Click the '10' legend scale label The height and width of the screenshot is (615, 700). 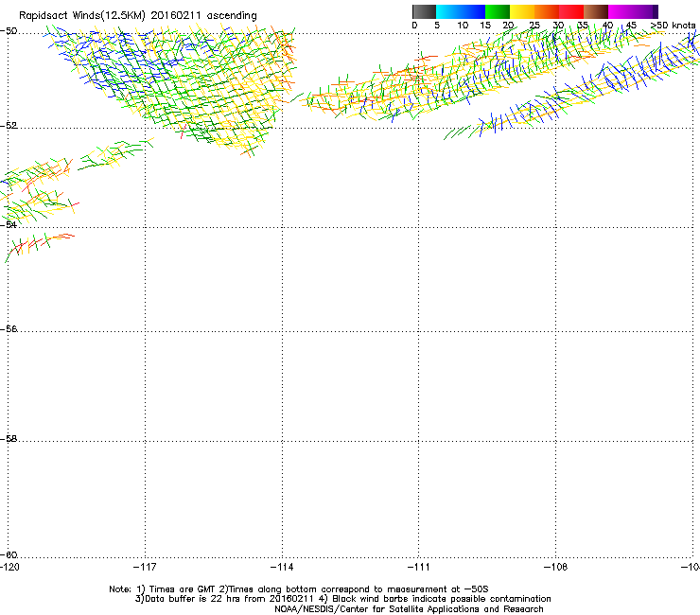463,26
